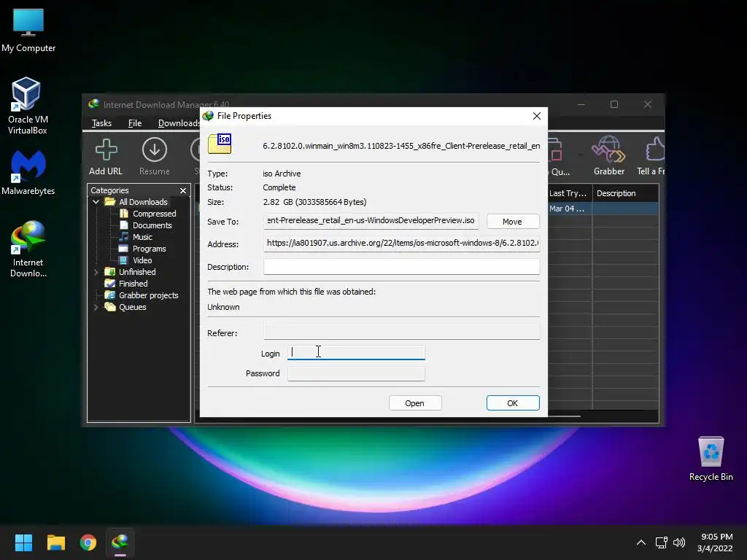747x560 pixels.
Task: Click the Queue toolbar icon behind the dialog
Action: coord(559,157)
